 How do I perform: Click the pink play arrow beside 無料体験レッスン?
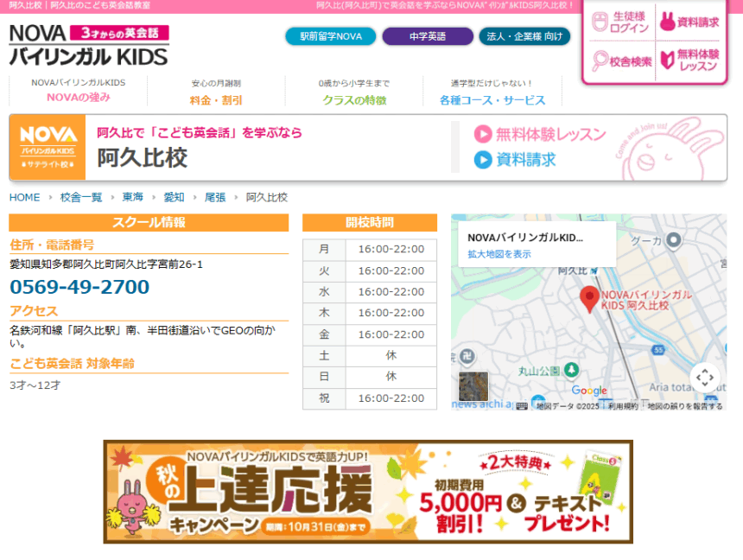click(482, 134)
